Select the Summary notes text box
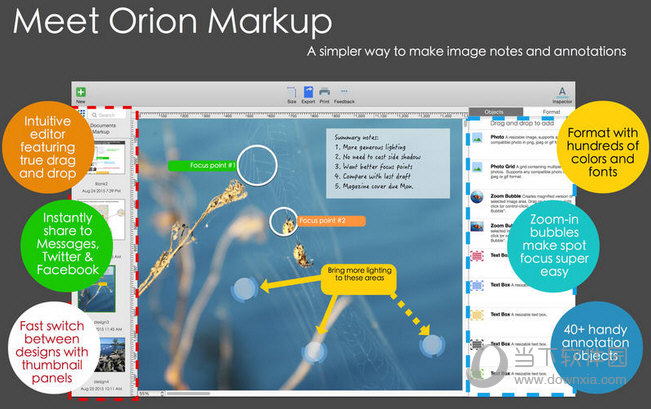This screenshot has height=409, width=651. (388, 163)
